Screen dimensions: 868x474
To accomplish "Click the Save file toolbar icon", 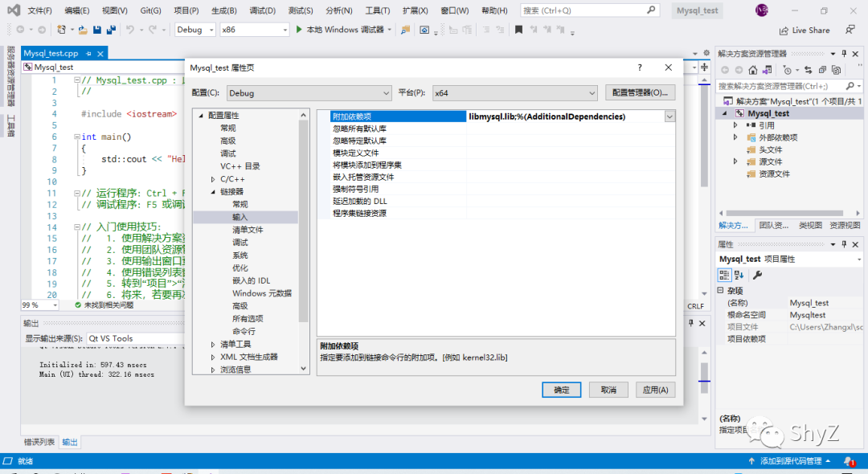I will (x=97, y=30).
